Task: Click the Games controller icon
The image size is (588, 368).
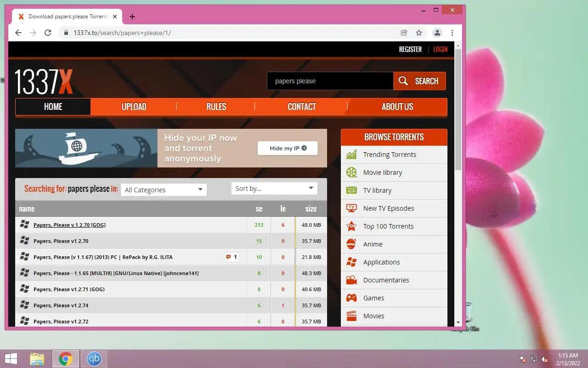Action: click(351, 298)
